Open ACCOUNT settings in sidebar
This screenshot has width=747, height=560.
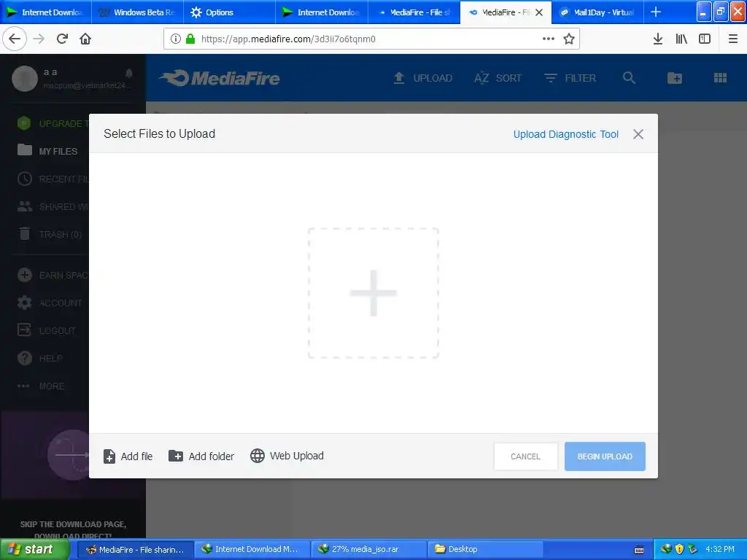pos(50,303)
